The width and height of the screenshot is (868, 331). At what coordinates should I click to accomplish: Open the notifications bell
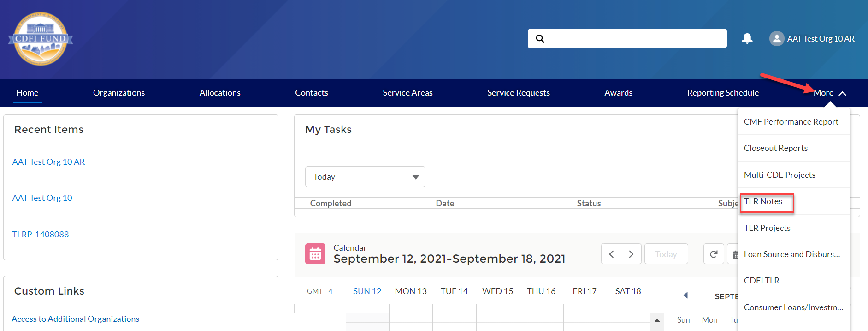click(x=747, y=38)
